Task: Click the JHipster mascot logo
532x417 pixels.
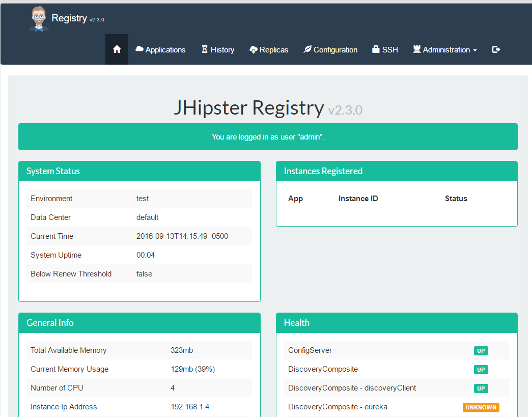Action: [x=39, y=19]
